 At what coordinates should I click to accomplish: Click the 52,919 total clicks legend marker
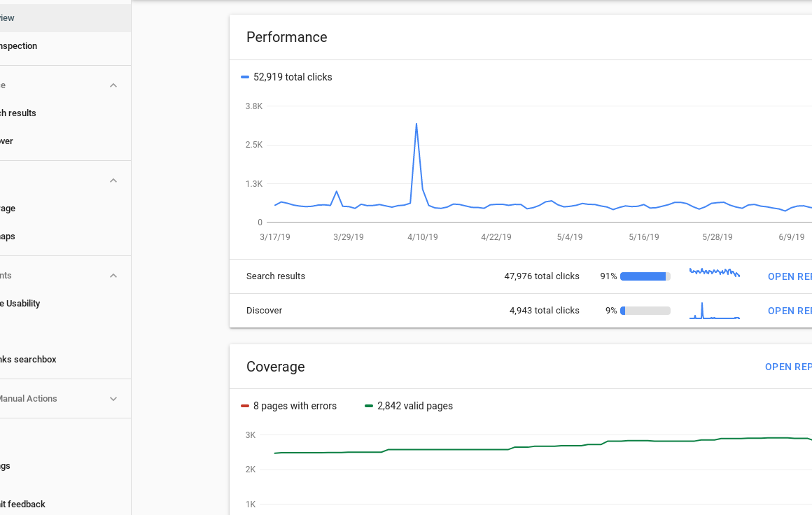tap(245, 77)
